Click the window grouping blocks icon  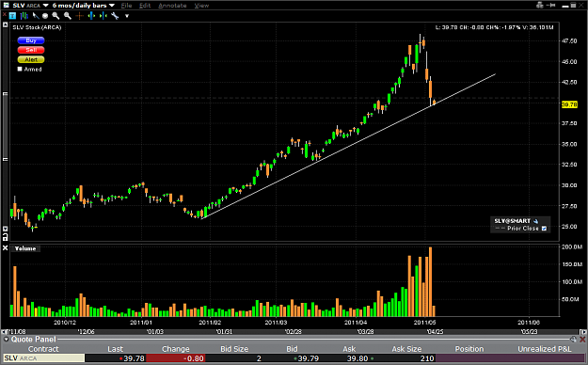click(540, 5)
